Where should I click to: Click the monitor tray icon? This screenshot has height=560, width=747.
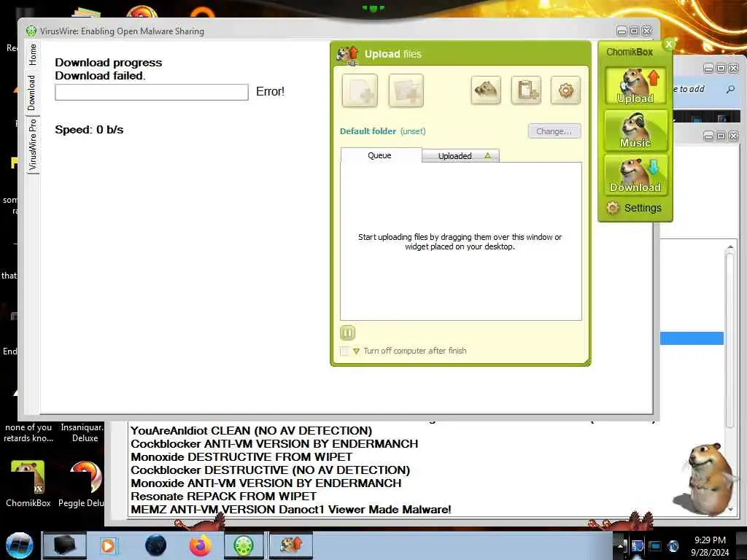tap(655, 546)
